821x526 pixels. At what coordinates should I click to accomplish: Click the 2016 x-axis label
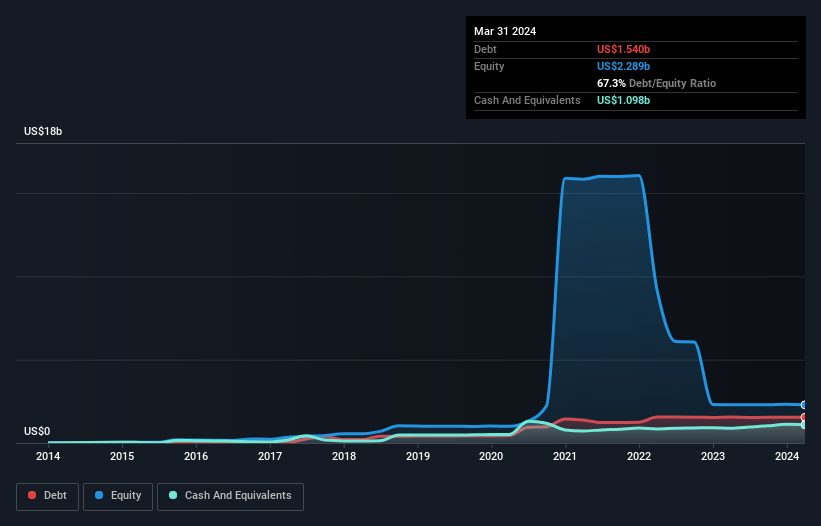[x=196, y=456]
